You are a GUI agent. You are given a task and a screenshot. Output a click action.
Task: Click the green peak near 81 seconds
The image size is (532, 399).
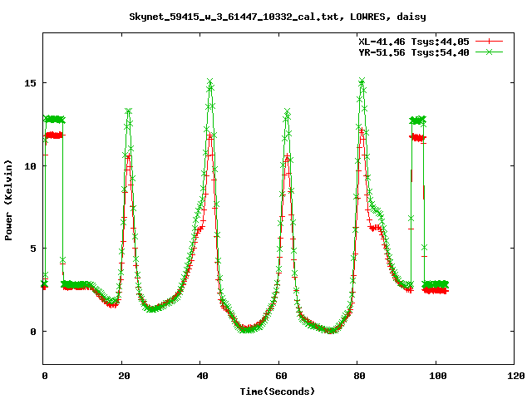(362, 81)
